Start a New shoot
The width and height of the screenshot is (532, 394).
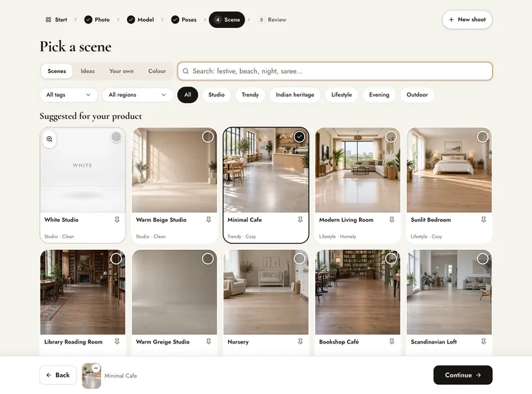pyautogui.click(x=467, y=20)
